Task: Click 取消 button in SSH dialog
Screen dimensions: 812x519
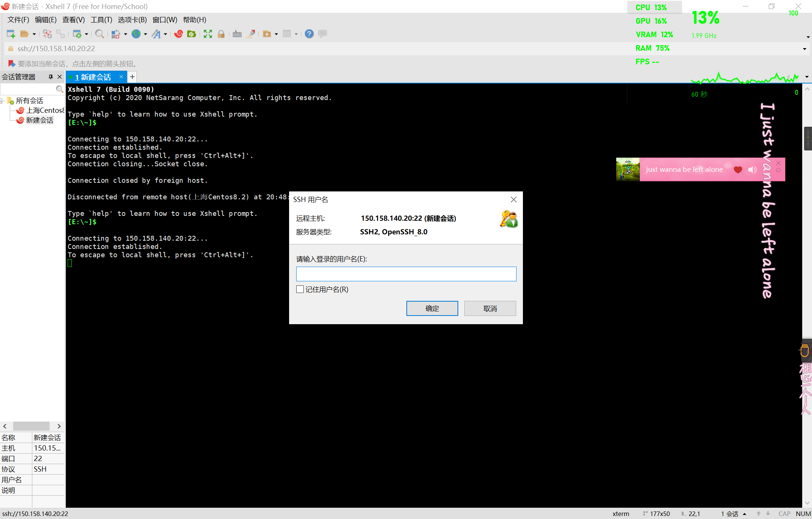Action: coord(490,308)
